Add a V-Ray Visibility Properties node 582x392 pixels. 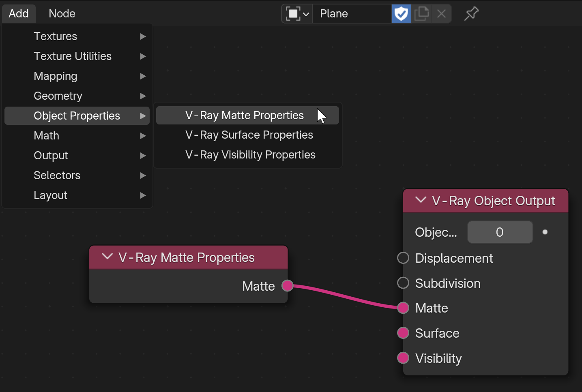pos(247,155)
